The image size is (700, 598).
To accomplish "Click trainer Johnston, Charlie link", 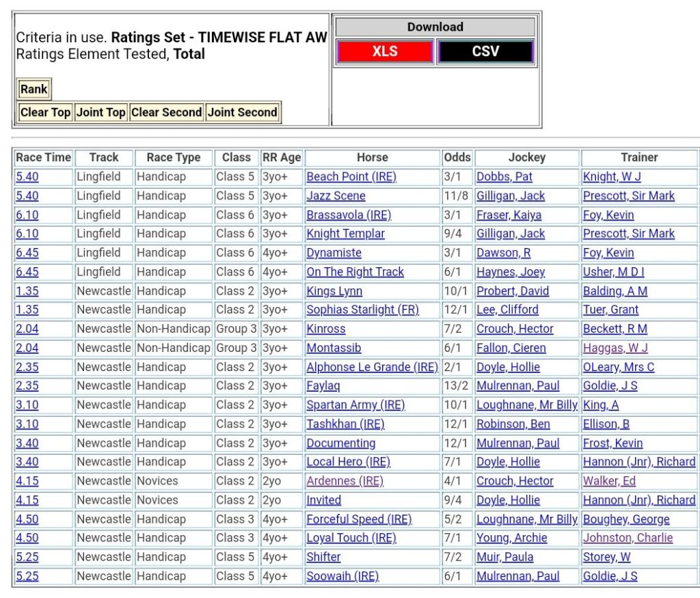I will pyautogui.click(x=628, y=538).
